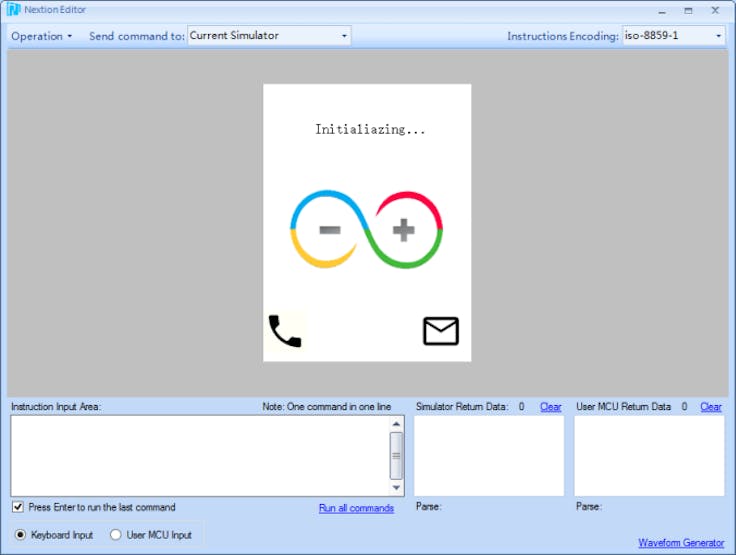Click the Run all commands link
This screenshot has height=555, width=736.
point(356,508)
